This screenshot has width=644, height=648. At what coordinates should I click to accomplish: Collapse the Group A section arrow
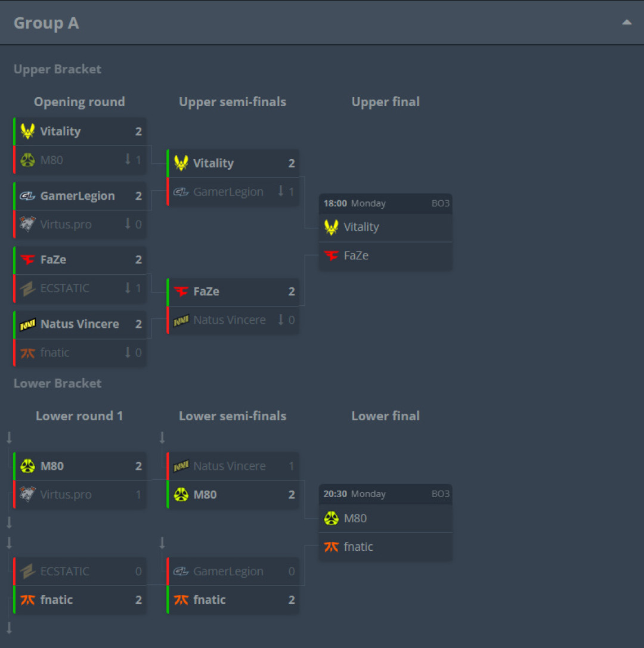tap(627, 22)
